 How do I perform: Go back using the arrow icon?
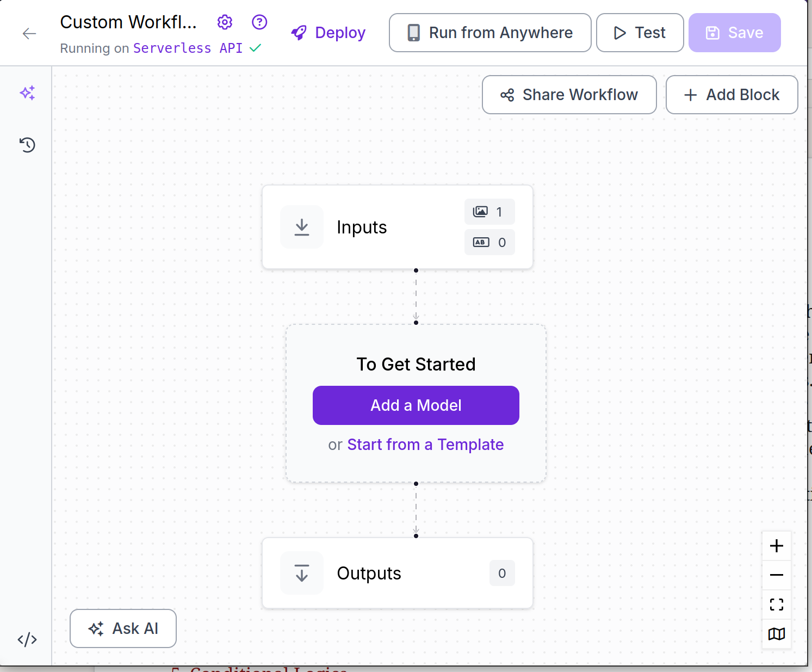pos(29,33)
